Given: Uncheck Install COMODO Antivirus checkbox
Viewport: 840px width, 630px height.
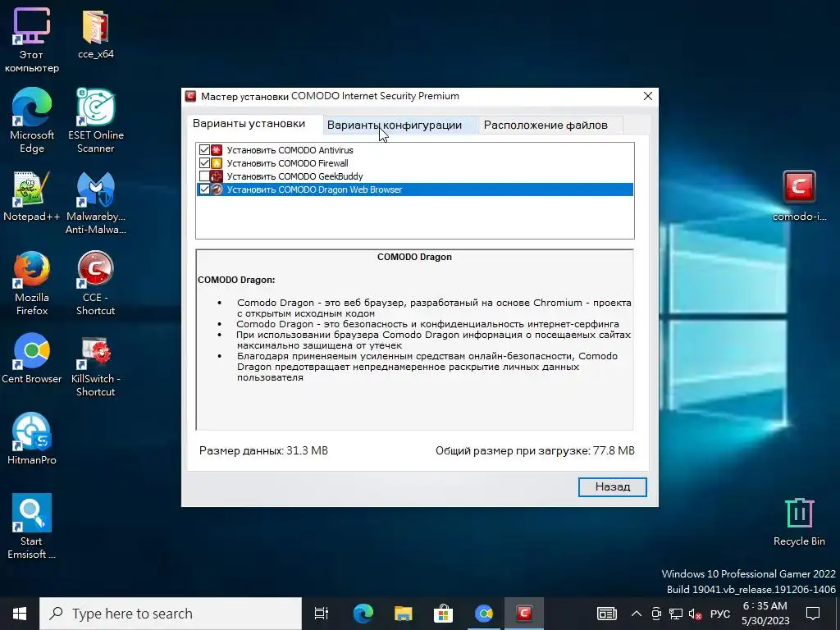Looking at the screenshot, I should 204,150.
